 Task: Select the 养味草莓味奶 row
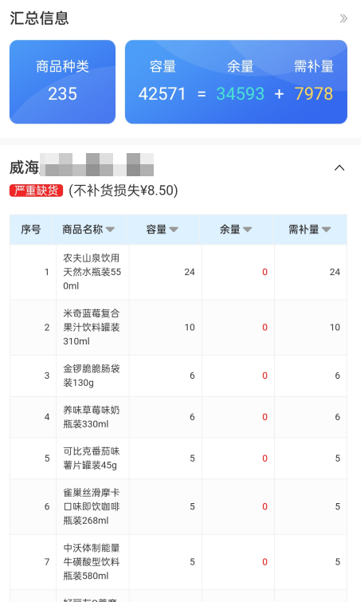pos(178,417)
